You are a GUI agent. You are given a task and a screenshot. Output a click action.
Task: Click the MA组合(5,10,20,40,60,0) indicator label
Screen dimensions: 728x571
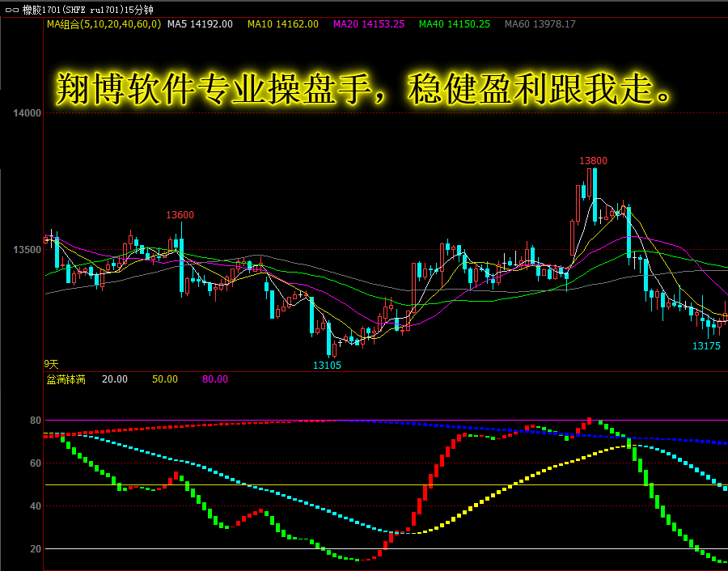tap(104, 24)
